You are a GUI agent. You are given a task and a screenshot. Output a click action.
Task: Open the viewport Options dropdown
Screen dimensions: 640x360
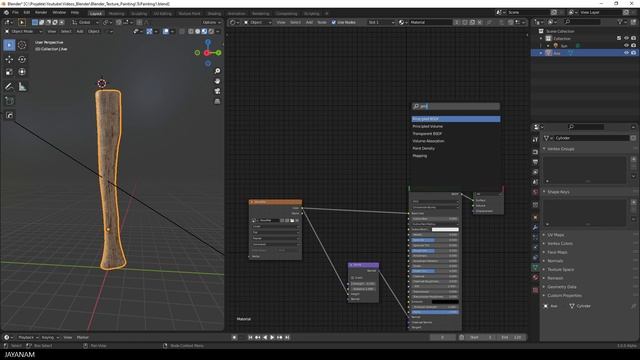click(211, 22)
